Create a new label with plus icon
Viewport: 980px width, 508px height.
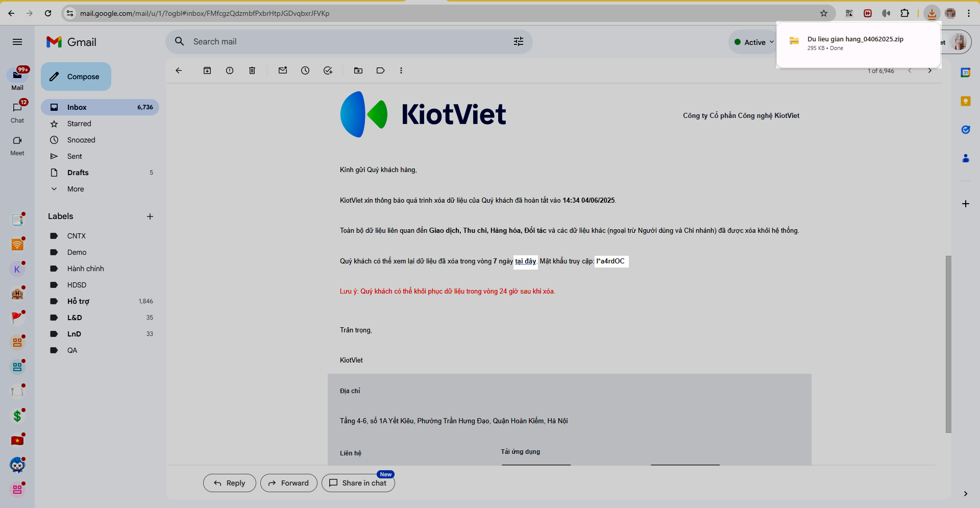(150, 216)
